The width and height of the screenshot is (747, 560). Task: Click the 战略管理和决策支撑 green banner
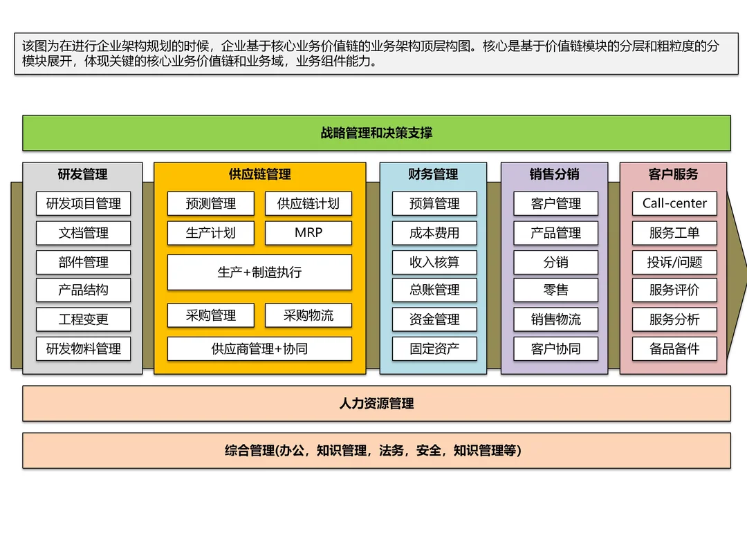pyautogui.click(x=376, y=133)
